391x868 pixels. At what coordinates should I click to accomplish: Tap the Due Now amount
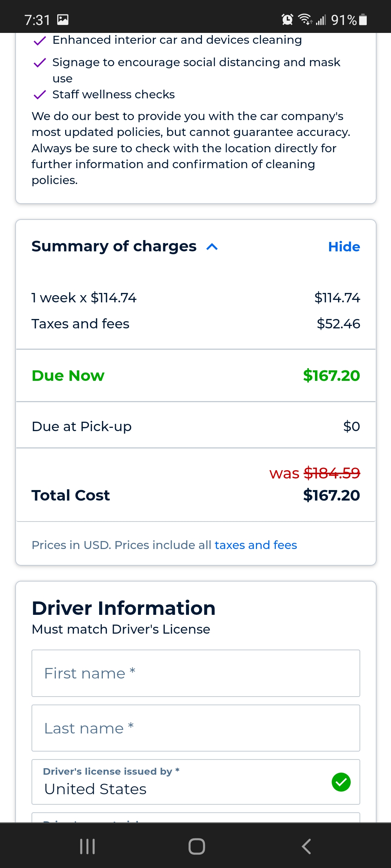pos(332,375)
